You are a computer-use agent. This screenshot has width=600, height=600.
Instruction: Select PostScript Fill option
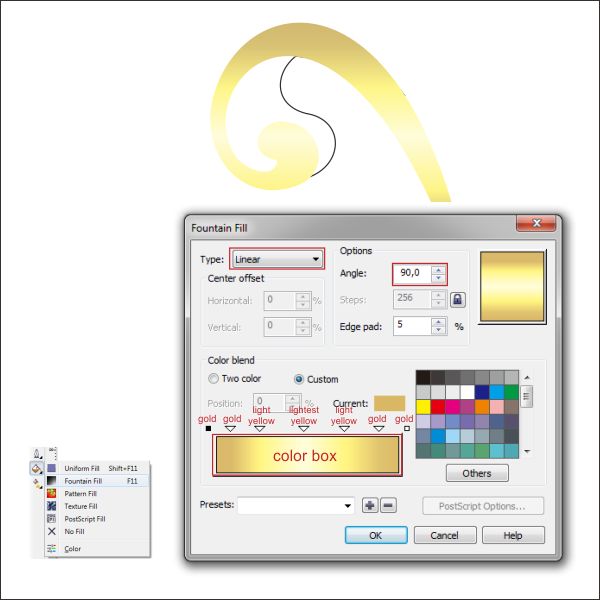[x=84, y=520]
